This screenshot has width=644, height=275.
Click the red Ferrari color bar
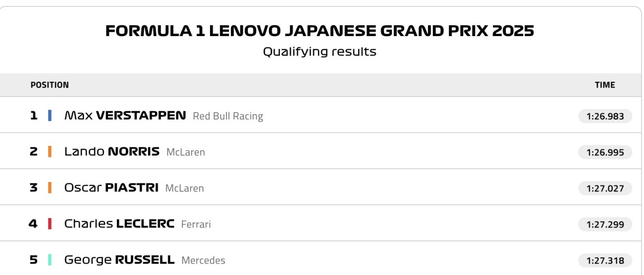50,224
